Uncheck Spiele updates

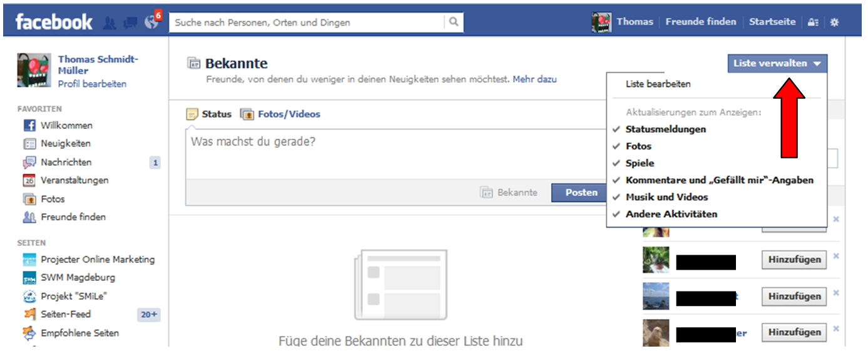pyautogui.click(x=640, y=163)
